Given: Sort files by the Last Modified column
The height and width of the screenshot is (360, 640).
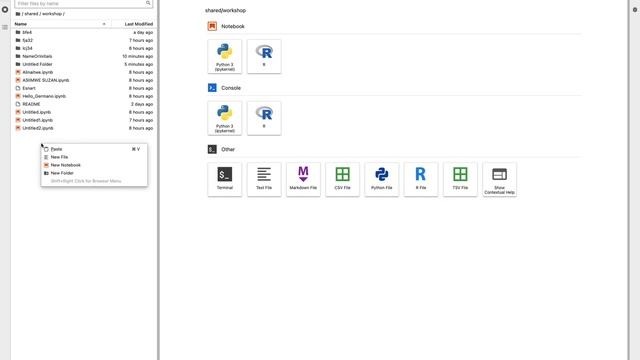Looking at the screenshot, I should [133, 24].
